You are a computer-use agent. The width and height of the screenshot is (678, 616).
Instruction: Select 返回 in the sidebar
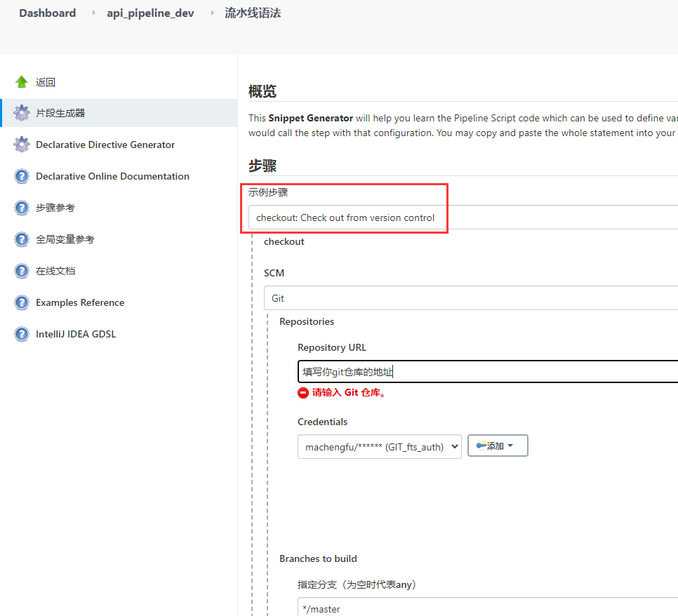(46, 82)
